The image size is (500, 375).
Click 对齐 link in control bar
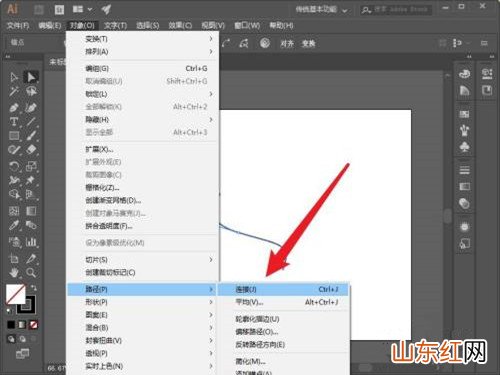(x=287, y=43)
